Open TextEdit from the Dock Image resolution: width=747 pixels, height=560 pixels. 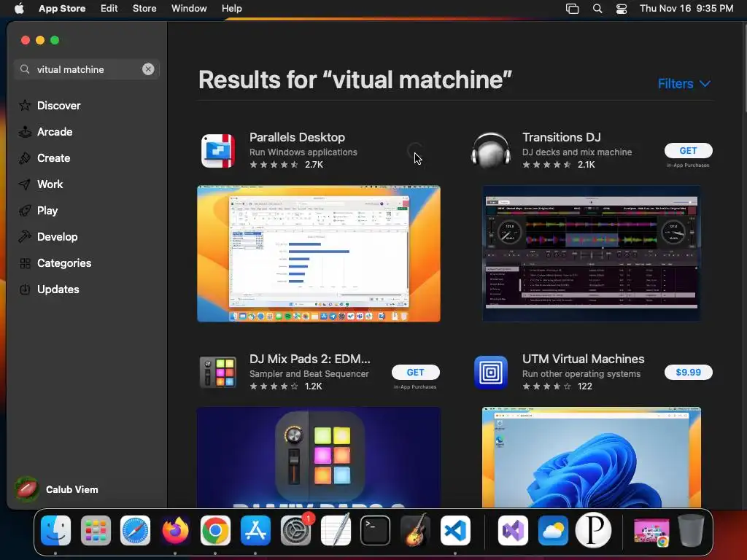point(336,530)
